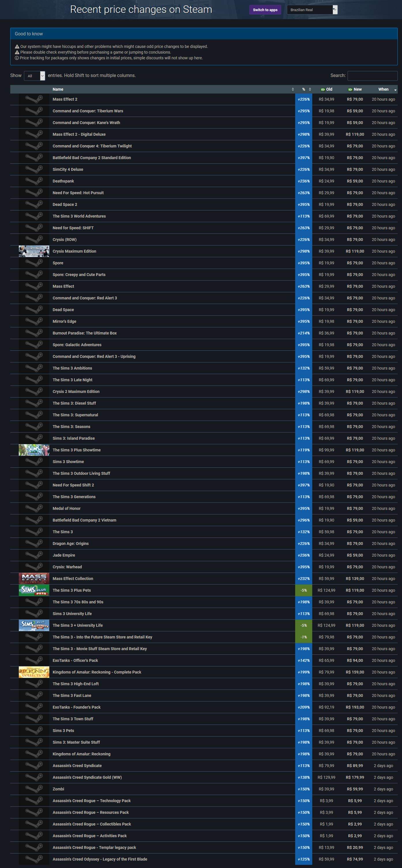Focus the Search input field

point(372,76)
